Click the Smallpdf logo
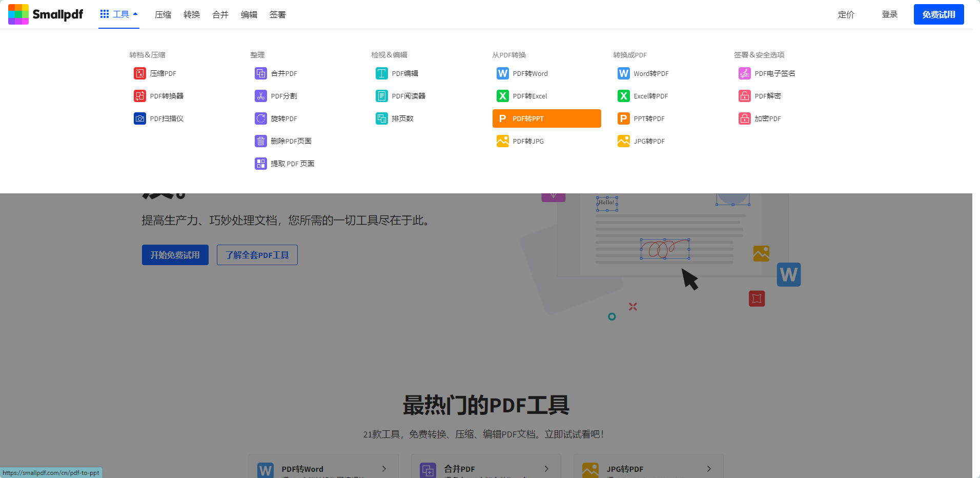 [46, 14]
